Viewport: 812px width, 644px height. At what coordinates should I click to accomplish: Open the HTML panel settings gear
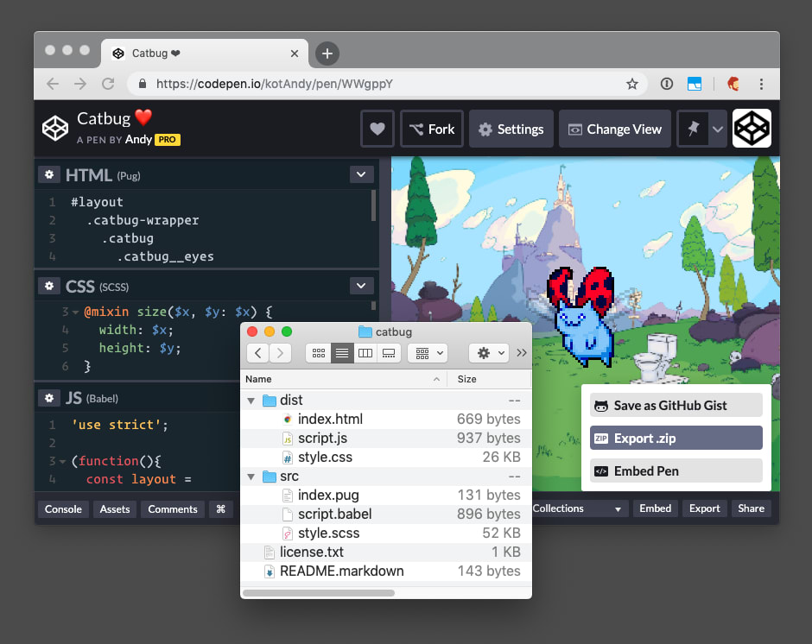49,174
